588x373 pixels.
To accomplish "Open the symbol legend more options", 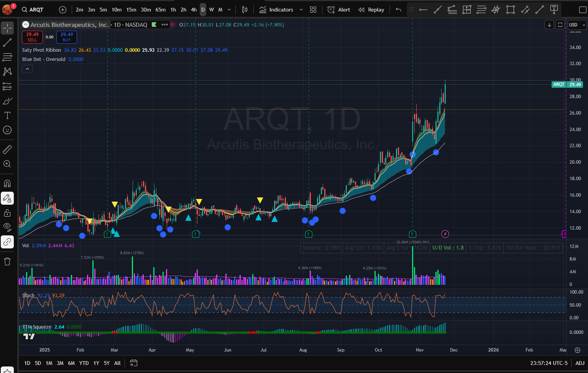I will click(x=165, y=25).
